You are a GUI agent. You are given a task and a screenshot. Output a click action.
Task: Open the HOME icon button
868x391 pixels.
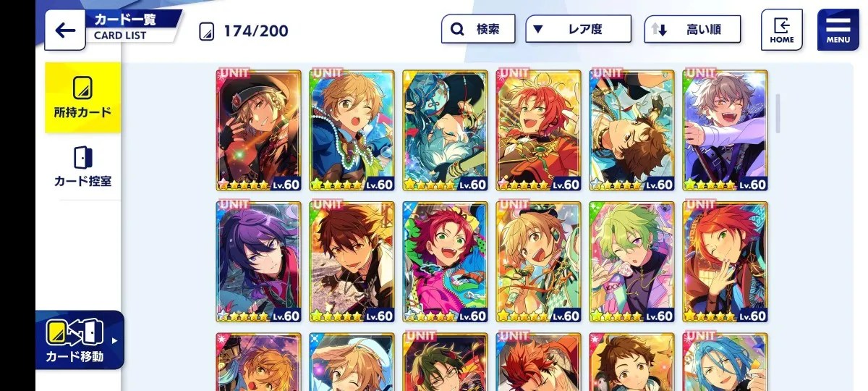(782, 30)
